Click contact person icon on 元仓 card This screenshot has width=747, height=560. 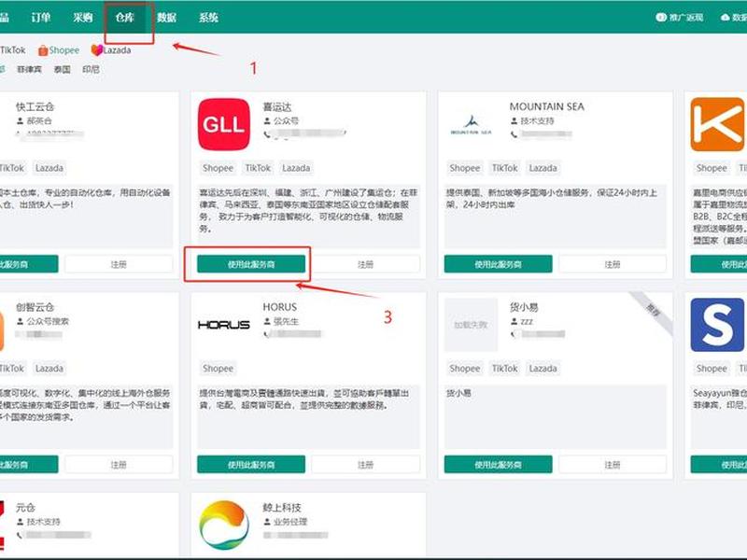click(20, 522)
